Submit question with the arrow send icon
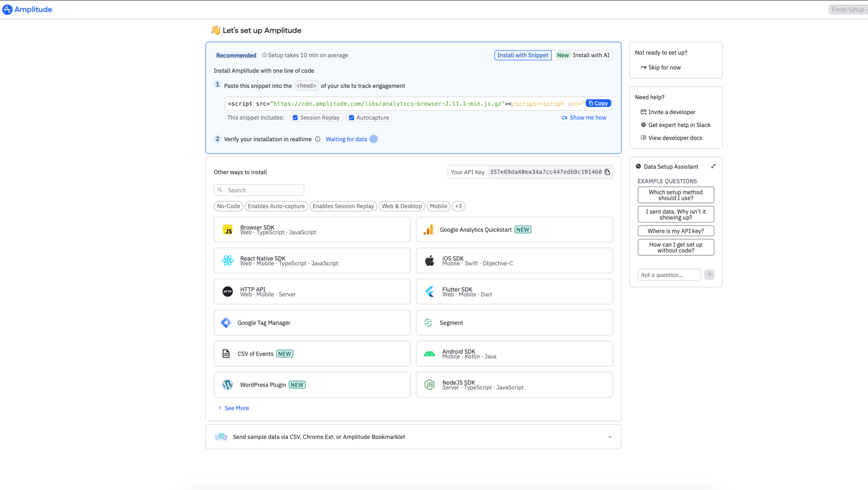The image size is (868, 490). click(709, 275)
